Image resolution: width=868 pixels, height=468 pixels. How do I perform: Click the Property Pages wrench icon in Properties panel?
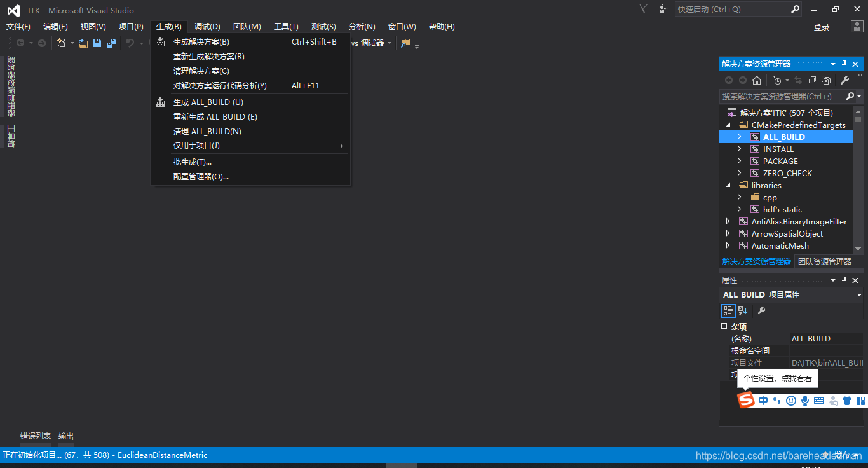pos(761,311)
